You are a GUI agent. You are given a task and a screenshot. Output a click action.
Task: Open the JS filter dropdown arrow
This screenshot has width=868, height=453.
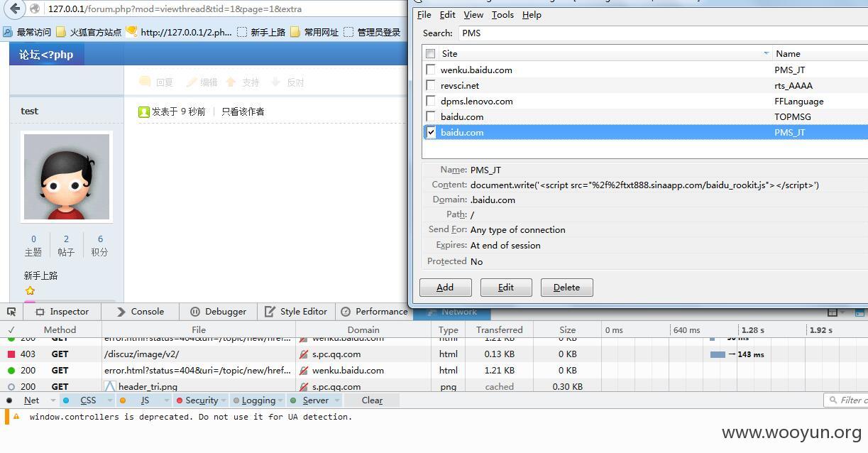(165, 400)
